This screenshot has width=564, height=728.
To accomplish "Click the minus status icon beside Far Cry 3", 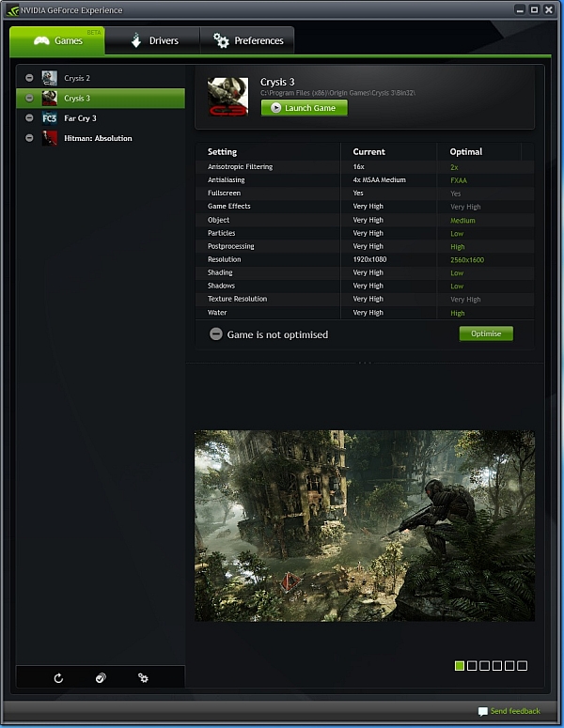I will (x=29, y=118).
